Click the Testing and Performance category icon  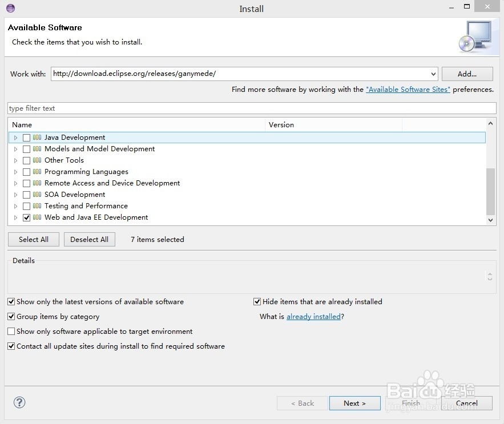[37, 206]
